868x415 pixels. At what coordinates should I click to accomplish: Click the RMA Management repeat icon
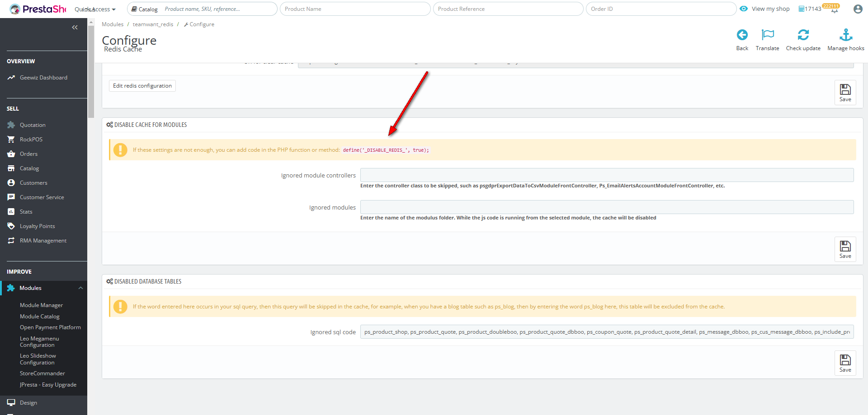pos(11,241)
